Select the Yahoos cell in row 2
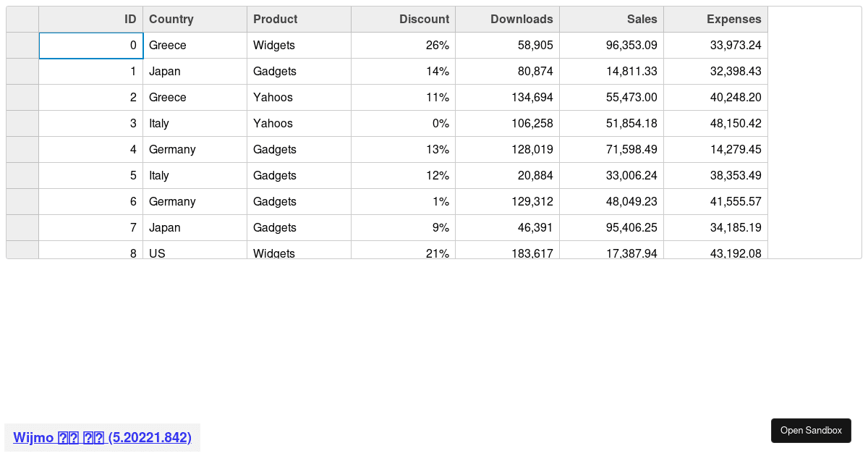This screenshot has width=868, height=456. pos(299,98)
